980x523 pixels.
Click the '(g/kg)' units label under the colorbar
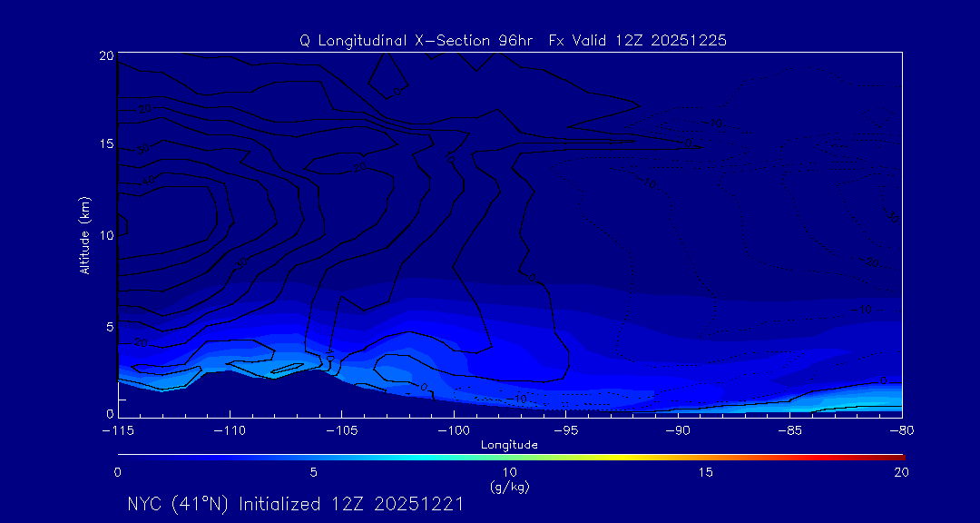click(x=509, y=487)
